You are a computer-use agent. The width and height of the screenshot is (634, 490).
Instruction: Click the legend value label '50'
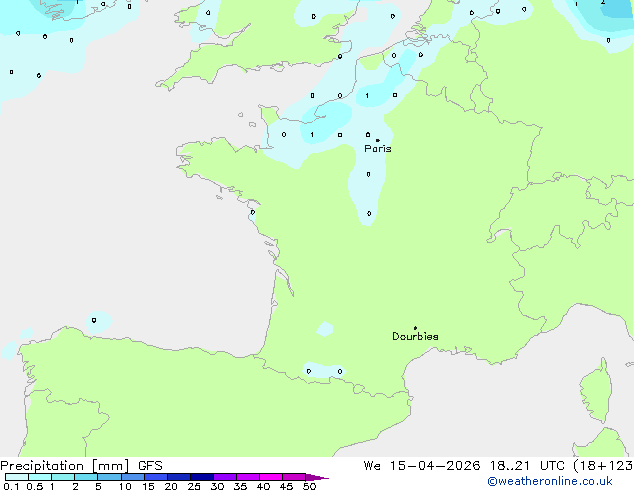pos(310,486)
